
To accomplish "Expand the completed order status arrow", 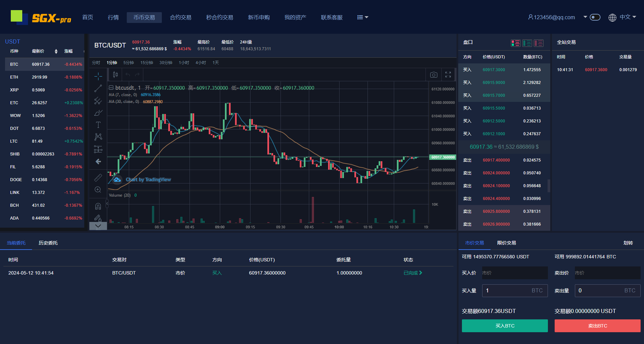I will coord(420,273).
